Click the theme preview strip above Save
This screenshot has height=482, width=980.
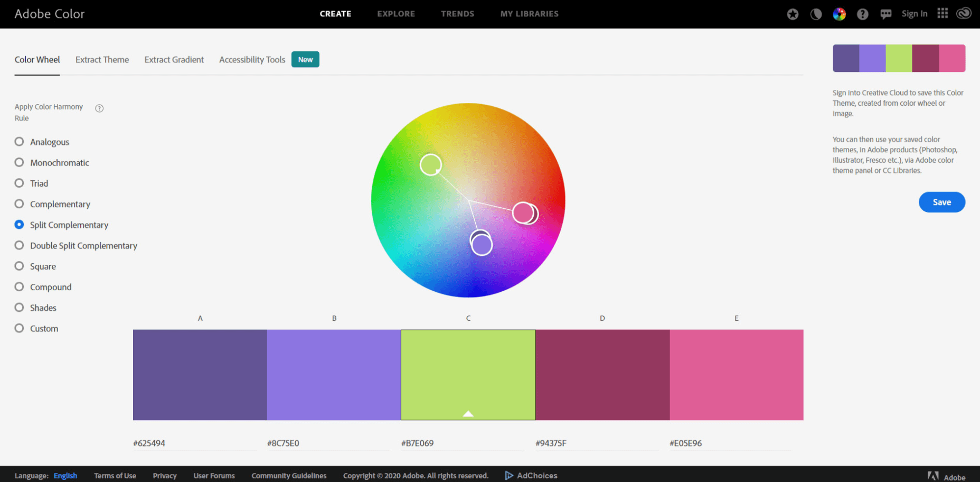point(899,58)
